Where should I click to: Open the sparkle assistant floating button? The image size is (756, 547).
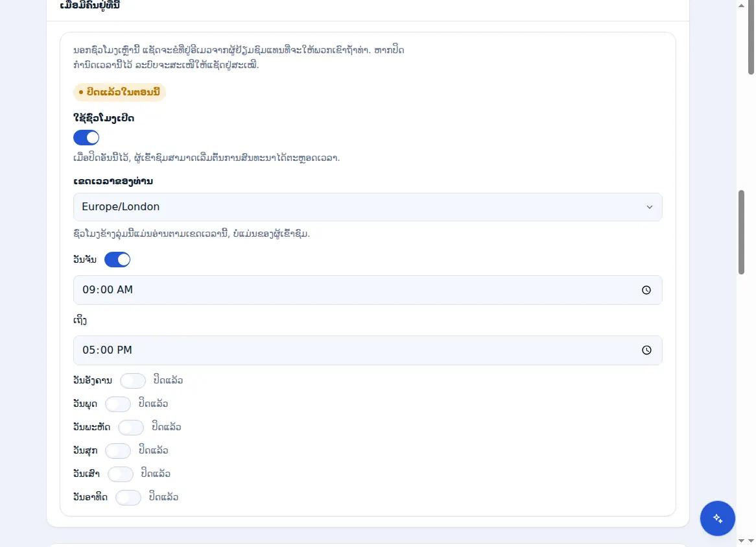coord(718,518)
